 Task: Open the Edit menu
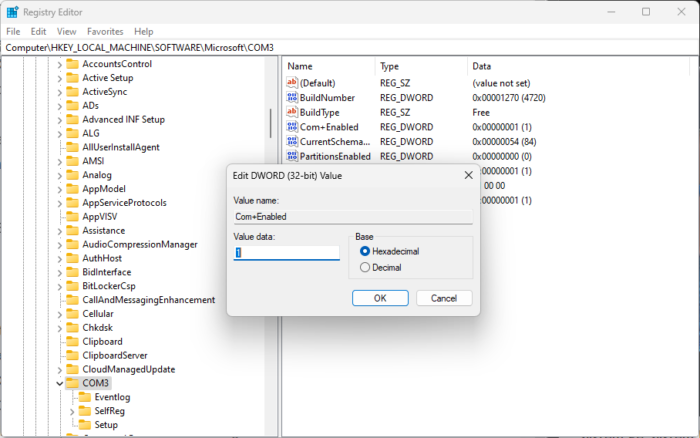point(38,32)
